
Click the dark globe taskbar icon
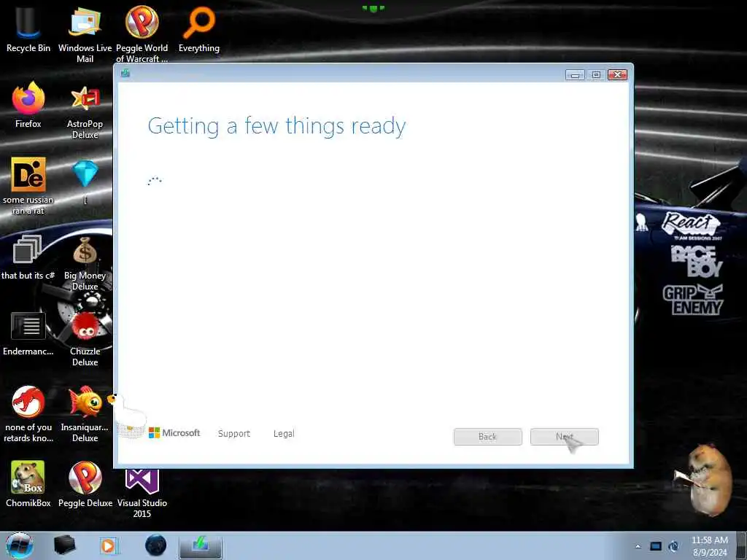click(x=156, y=545)
